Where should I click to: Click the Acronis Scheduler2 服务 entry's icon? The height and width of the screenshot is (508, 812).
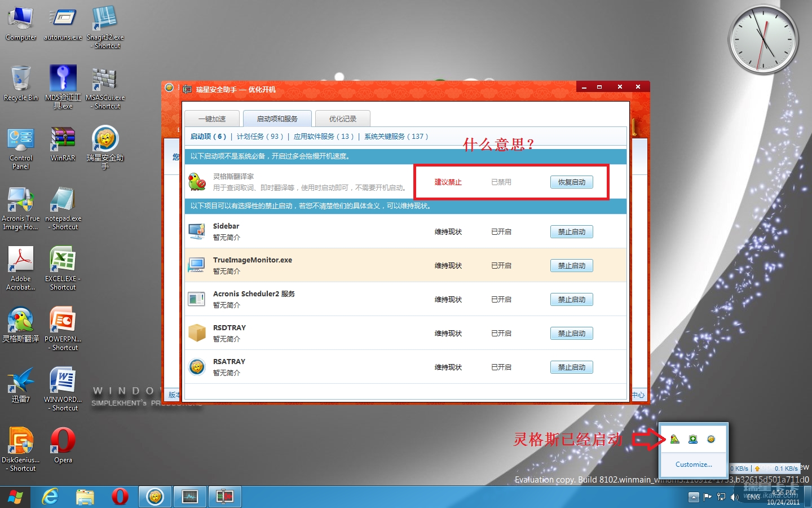tap(197, 299)
